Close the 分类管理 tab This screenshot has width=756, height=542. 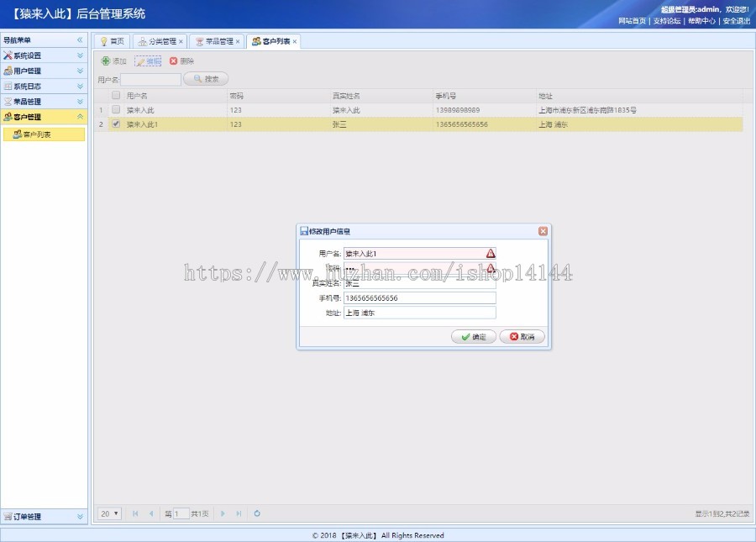pos(181,41)
